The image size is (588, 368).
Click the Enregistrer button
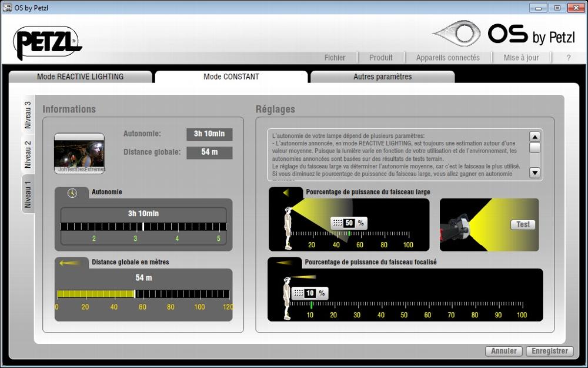[550, 351]
